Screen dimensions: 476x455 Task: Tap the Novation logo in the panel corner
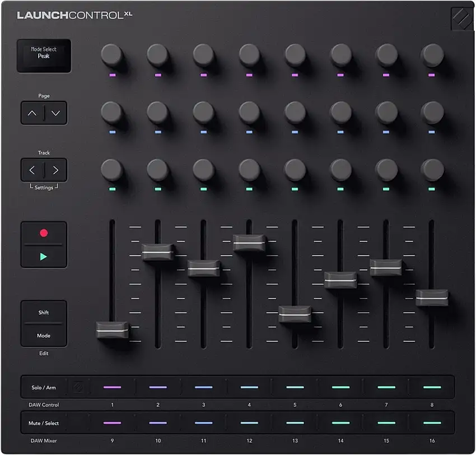tap(462, 18)
